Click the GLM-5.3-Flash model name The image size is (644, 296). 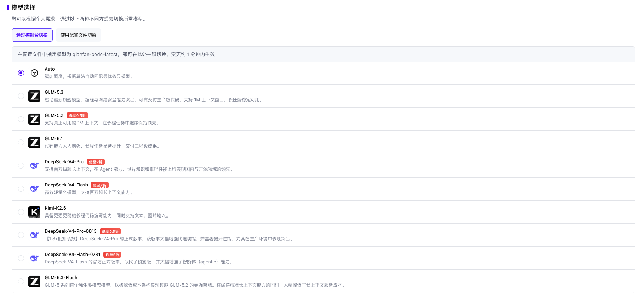click(x=61, y=278)
